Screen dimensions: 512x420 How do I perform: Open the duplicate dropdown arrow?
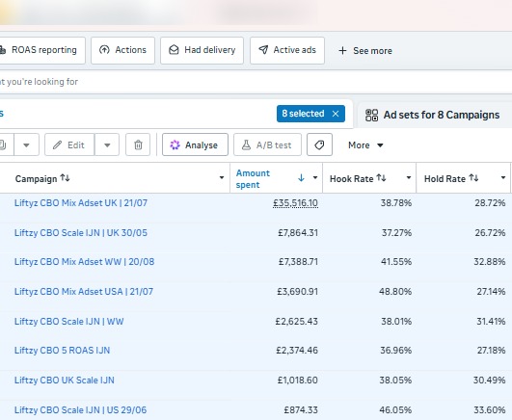26,144
